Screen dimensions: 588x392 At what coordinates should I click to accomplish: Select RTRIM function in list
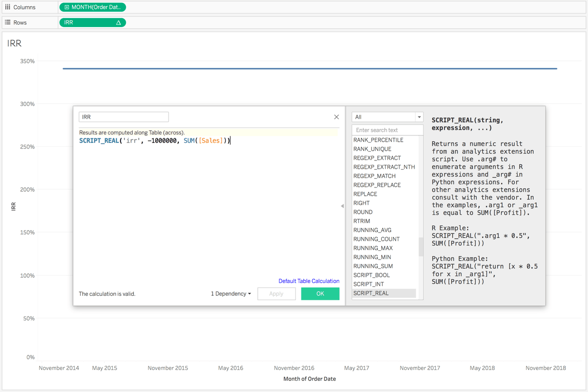coord(362,221)
